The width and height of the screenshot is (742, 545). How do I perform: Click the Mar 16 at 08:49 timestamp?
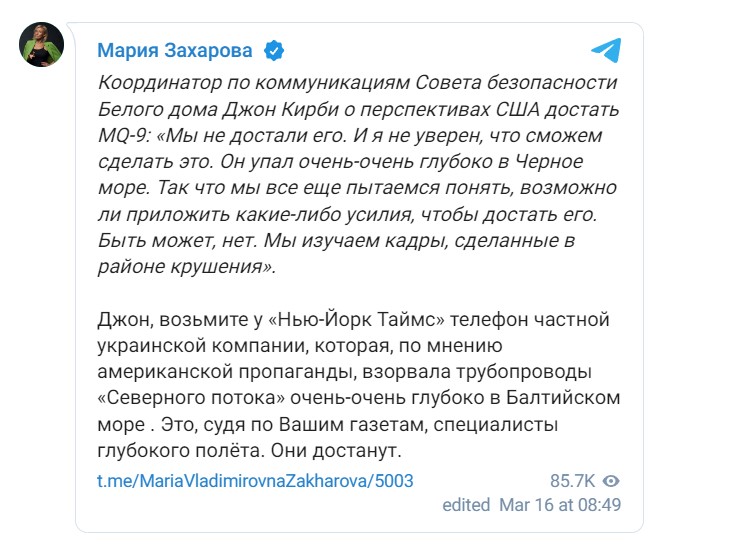559,505
